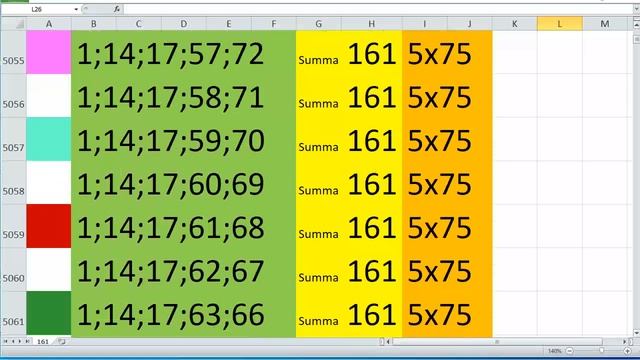The height and width of the screenshot is (360, 640).
Task: Click the Summa cell in row 5058
Action: pos(318,183)
